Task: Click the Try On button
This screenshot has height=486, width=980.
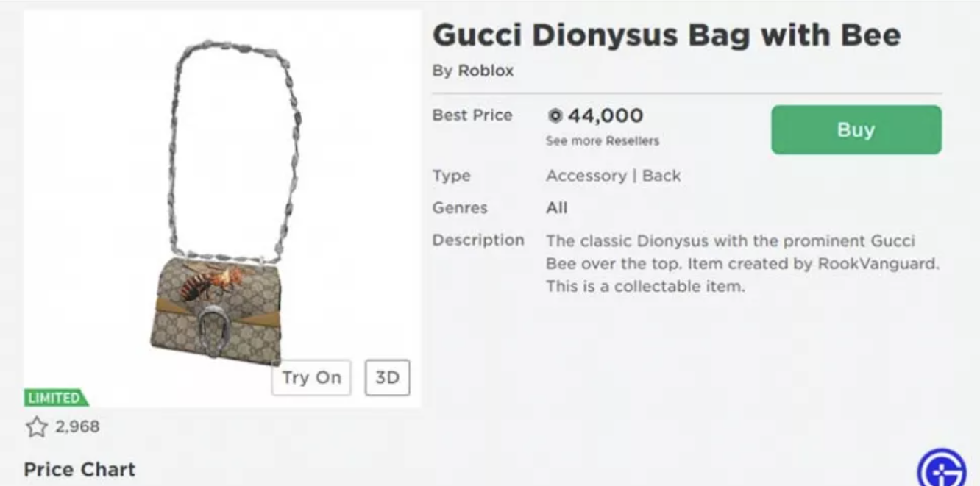Action: tap(311, 377)
